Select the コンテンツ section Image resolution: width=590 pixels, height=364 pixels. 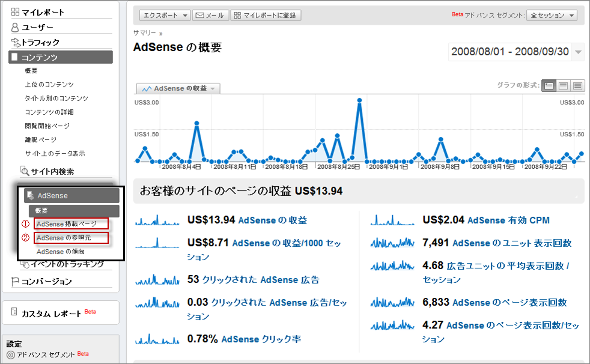coord(61,57)
